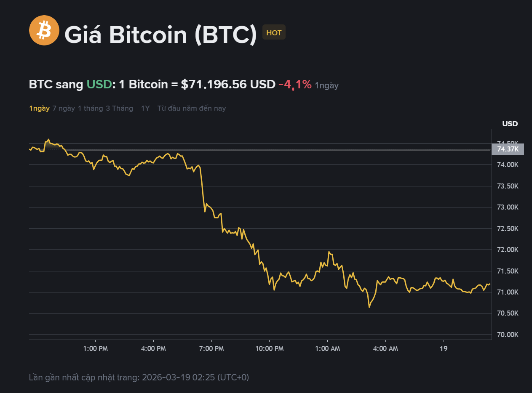The height and width of the screenshot is (393, 532).
Task: Select the Từ đầu năm đến nay range
Action: pyautogui.click(x=192, y=108)
